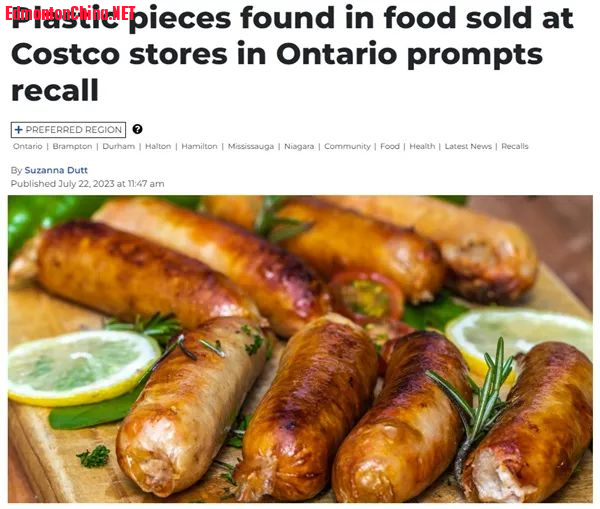Select the Niagara tag

299,146
